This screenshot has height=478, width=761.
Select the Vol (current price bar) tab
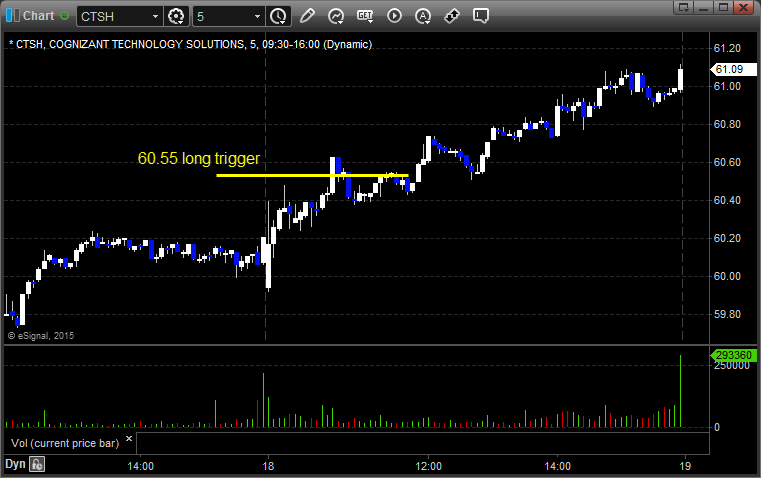point(64,442)
